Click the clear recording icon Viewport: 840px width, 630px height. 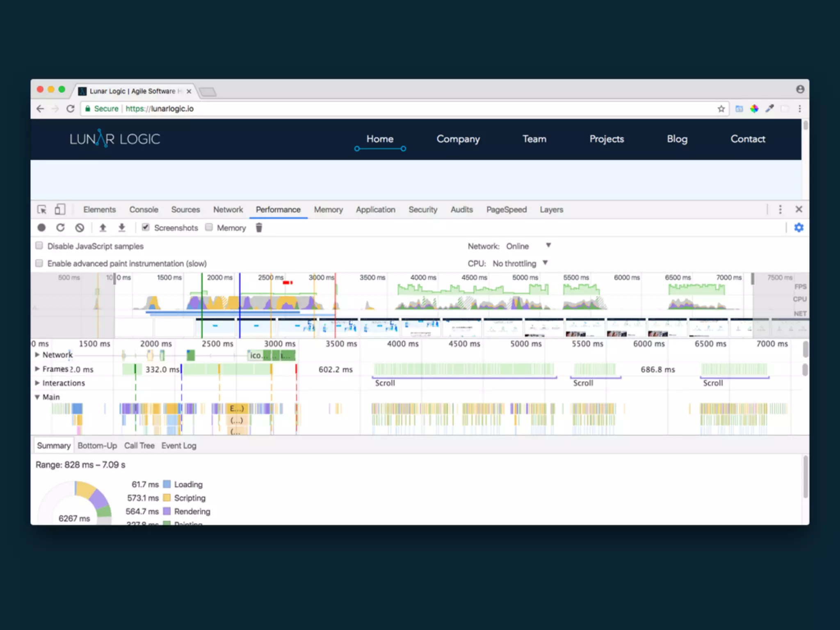pos(80,228)
